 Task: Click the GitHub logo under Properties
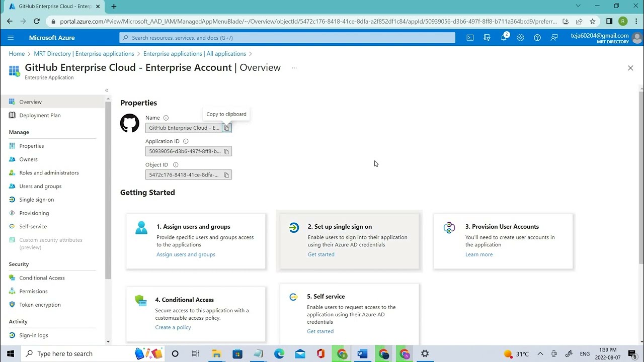[130, 123]
